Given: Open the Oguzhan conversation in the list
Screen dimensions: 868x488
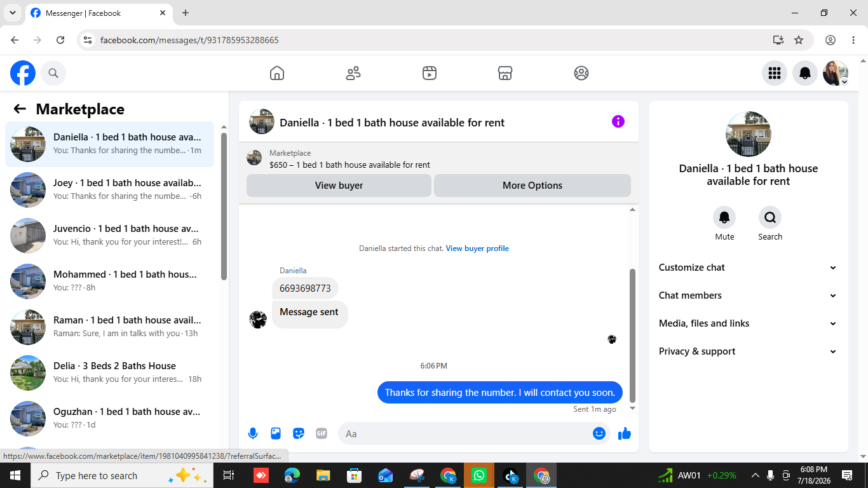Looking at the screenshot, I should [110, 419].
